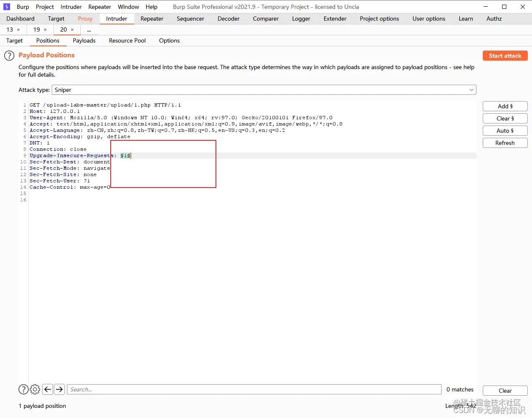This screenshot has width=532, height=418.
Task: Click the 1 payload position status text
Action: coord(42,406)
